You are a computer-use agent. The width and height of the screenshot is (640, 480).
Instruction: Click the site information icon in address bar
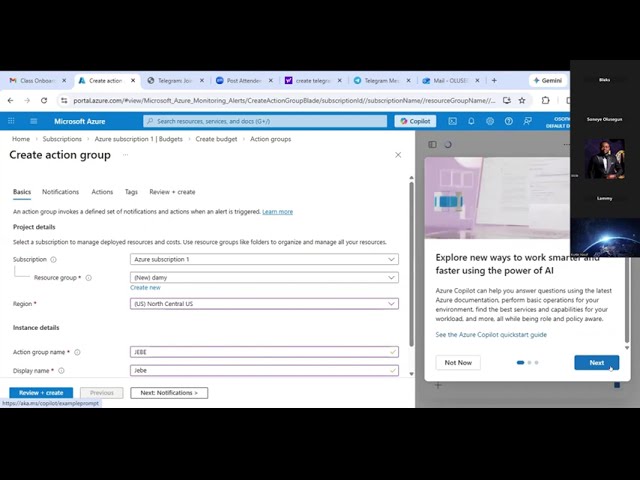click(64, 100)
